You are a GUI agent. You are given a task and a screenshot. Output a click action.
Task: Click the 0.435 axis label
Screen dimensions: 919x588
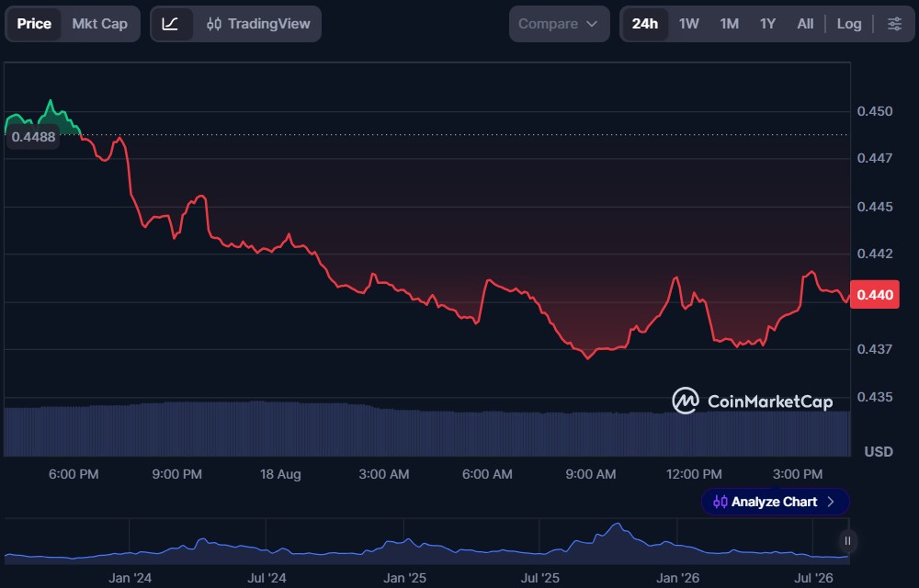pos(875,397)
